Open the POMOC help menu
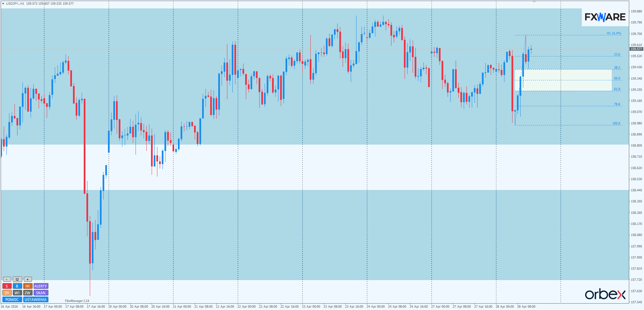The width and height of the screenshot is (644, 310). point(12,300)
